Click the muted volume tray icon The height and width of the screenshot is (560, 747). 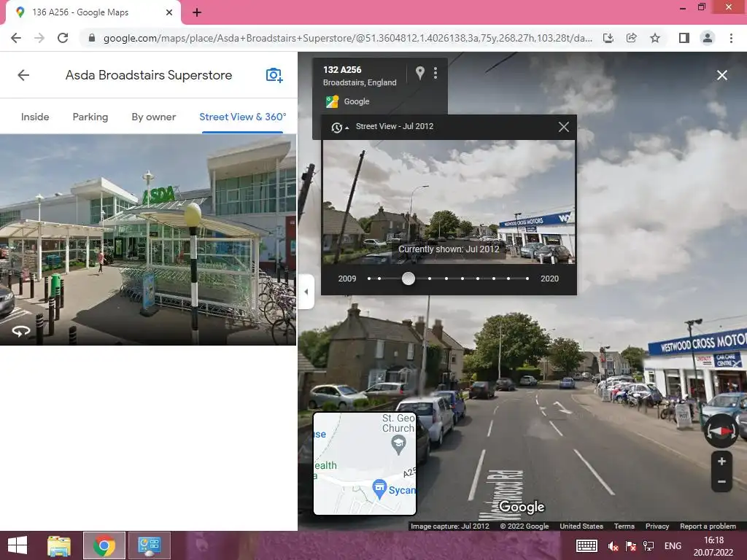tap(613, 546)
